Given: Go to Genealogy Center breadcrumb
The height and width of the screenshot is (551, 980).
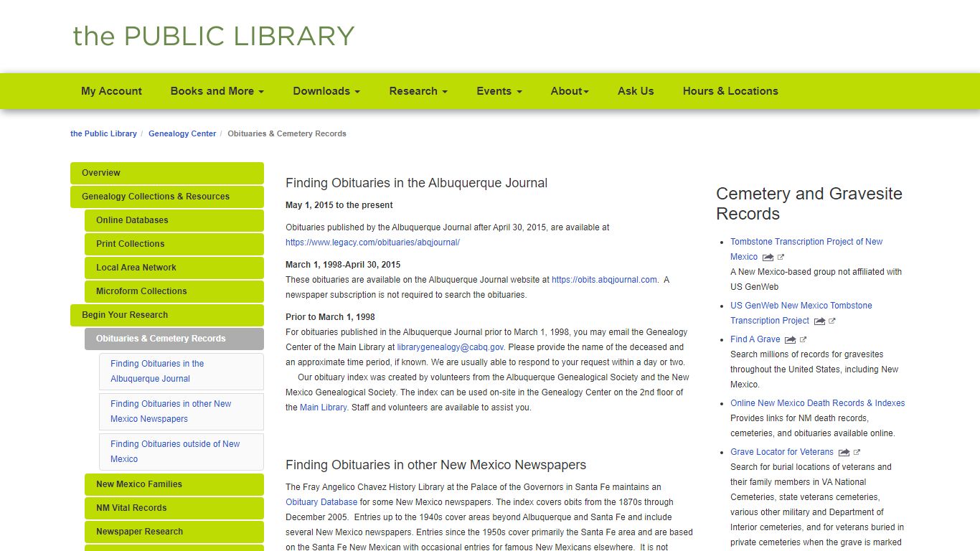Looking at the screenshot, I should tap(182, 133).
